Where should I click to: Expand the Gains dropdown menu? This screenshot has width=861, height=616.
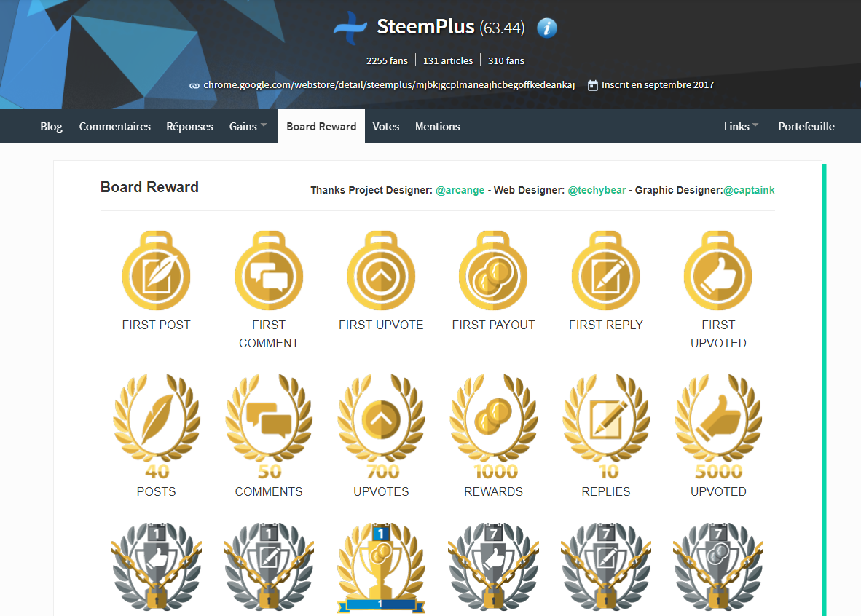(x=248, y=126)
